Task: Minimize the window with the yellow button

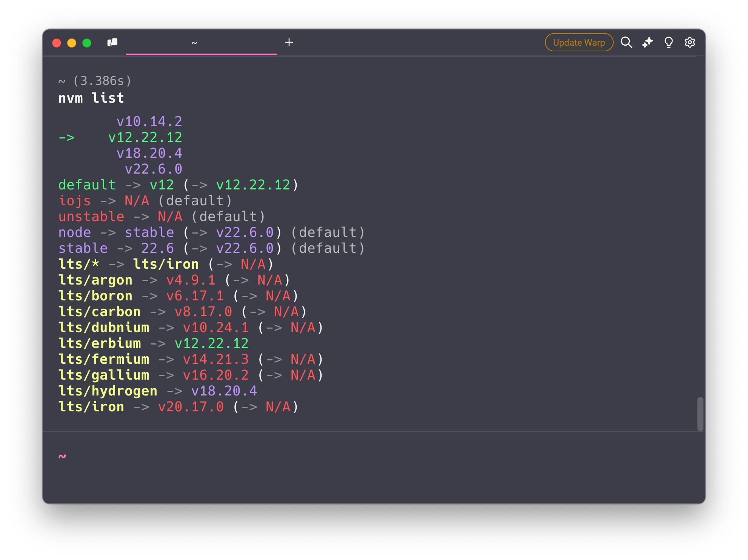Action: pyautogui.click(x=72, y=43)
